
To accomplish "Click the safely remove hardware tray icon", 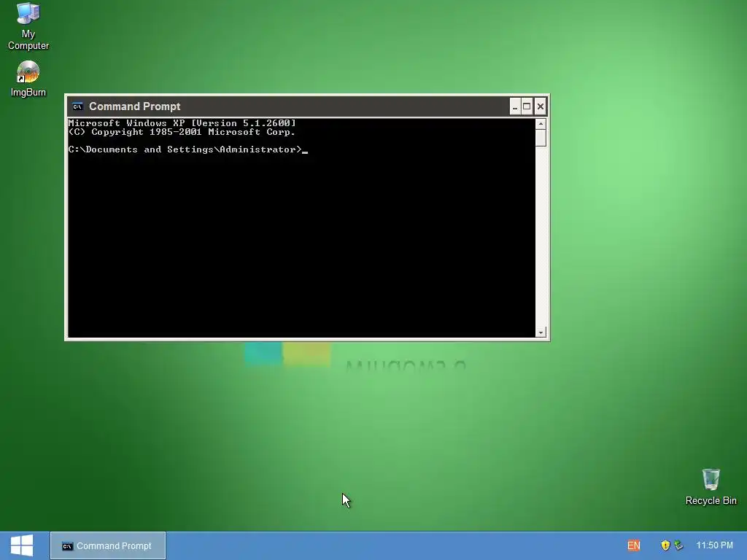I will coord(679,545).
